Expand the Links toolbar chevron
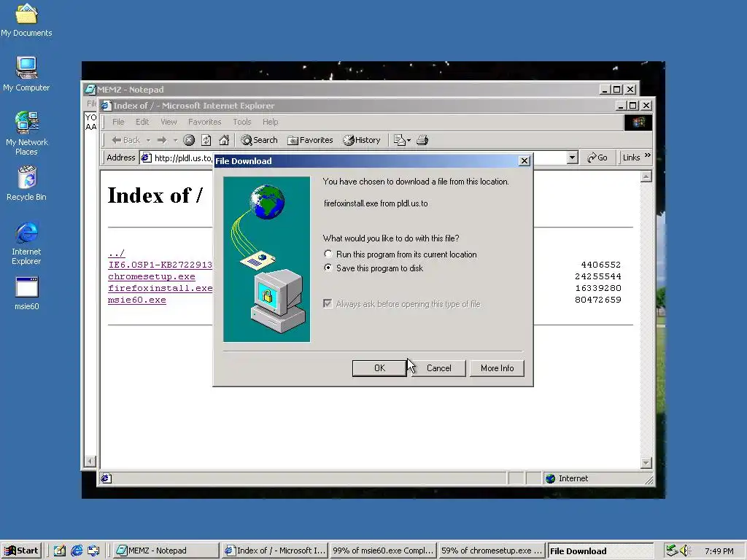The image size is (747, 560). point(648,155)
